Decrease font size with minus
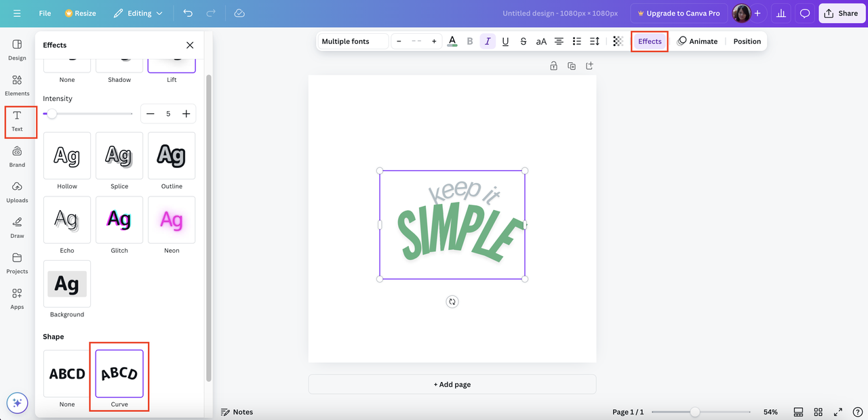 [399, 41]
